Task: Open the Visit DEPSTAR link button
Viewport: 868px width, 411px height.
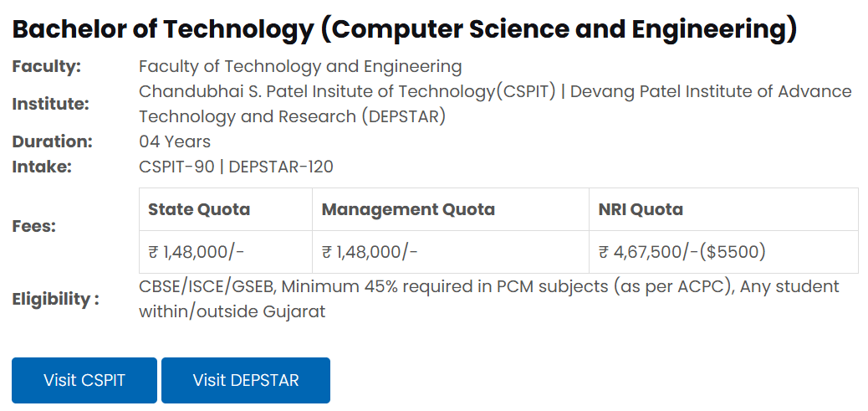Action: pyautogui.click(x=246, y=380)
